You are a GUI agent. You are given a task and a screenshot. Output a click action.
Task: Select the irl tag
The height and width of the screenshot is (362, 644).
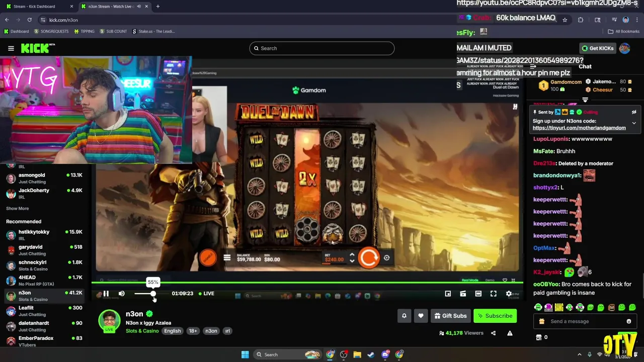pyautogui.click(x=227, y=331)
